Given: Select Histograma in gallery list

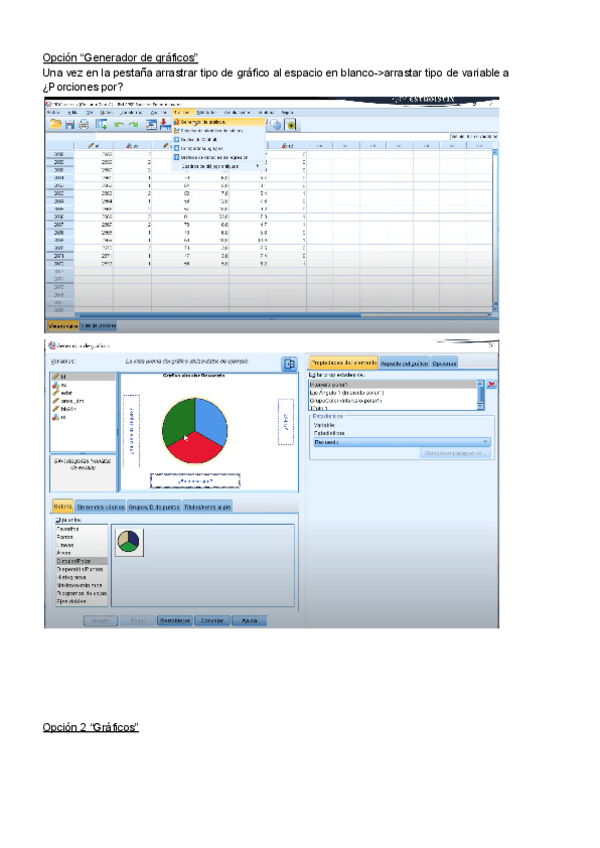Looking at the screenshot, I should tap(82, 577).
